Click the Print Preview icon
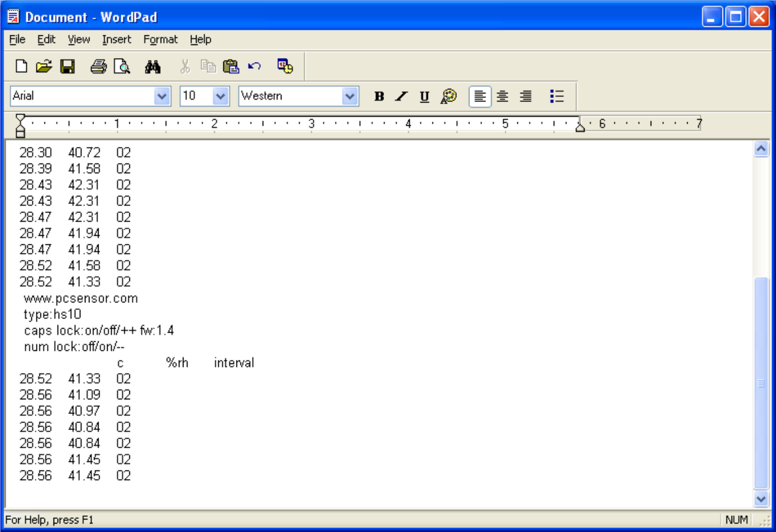 (x=122, y=66)
